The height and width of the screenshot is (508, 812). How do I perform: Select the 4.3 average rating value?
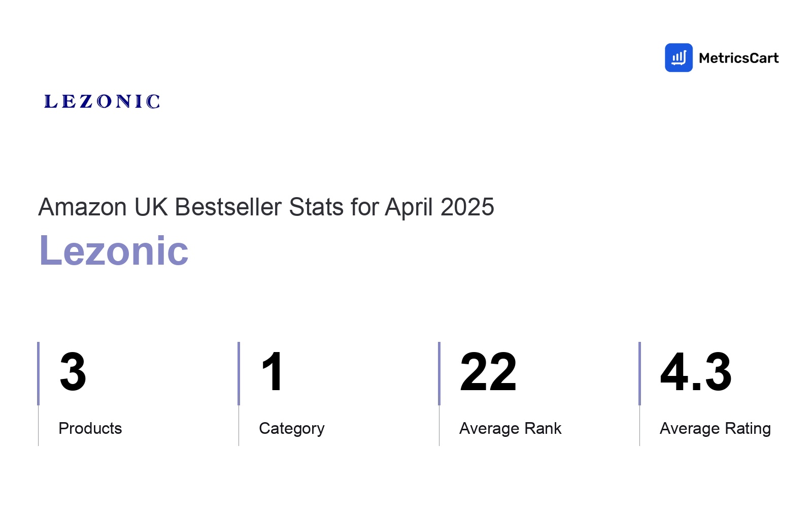pyautogui.click(x=696, y=372)
